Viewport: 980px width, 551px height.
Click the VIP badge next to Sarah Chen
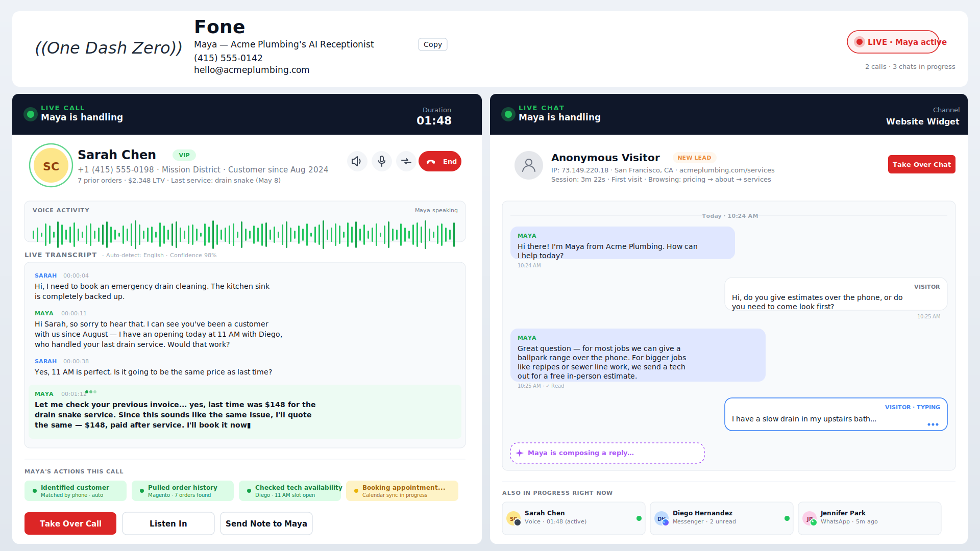click(x=184, y=155)
